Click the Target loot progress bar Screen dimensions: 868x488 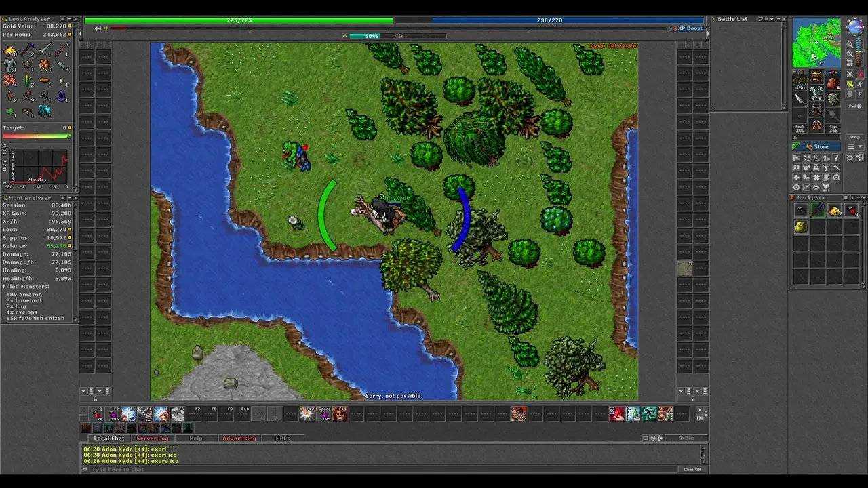pyautogui.click(x=37, y=136)
